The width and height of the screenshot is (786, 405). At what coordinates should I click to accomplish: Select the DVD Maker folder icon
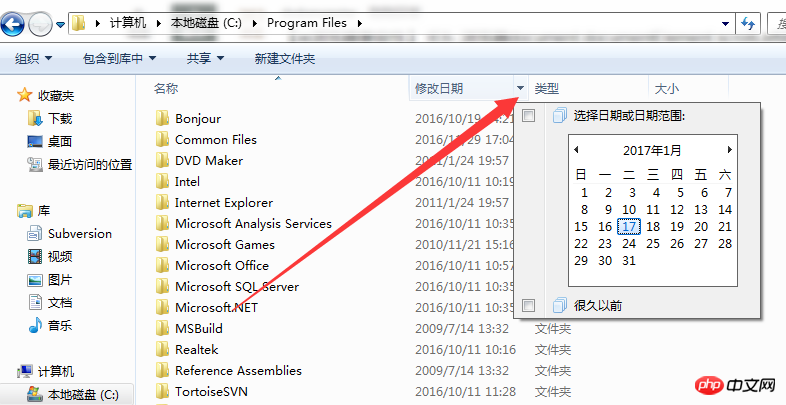(162, 160)
